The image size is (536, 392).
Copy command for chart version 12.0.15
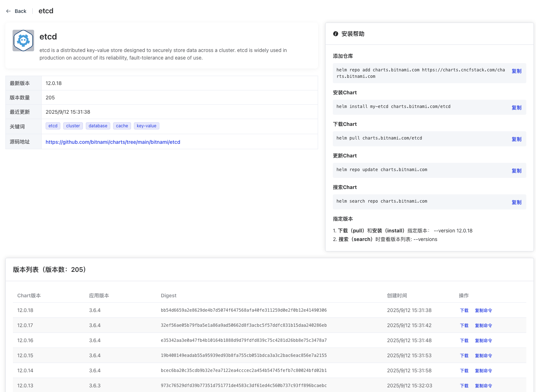point(483,356)
